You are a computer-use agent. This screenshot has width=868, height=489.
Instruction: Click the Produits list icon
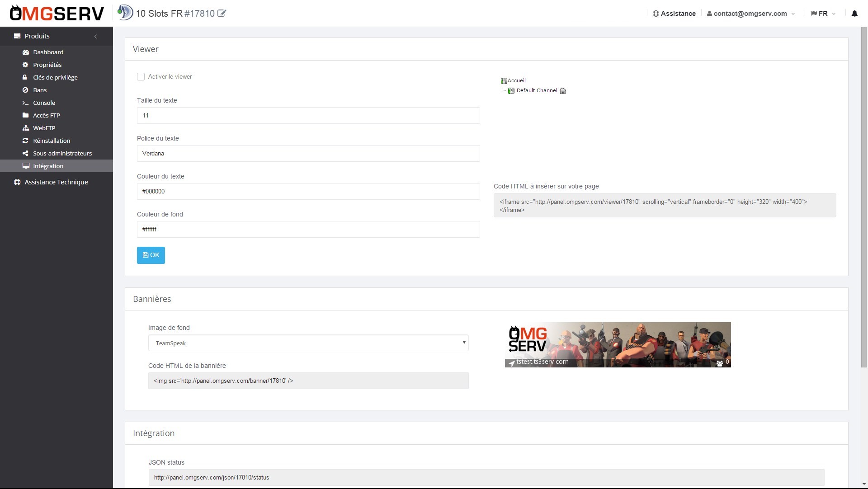click(17, 36)
